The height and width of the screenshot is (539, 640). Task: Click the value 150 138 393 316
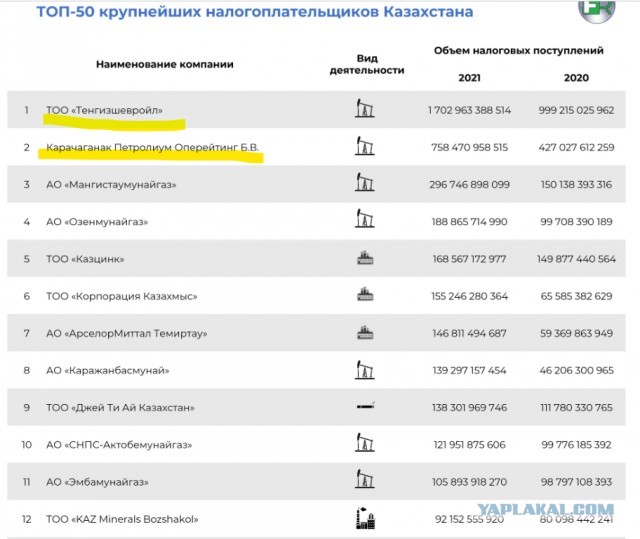pos(576,184)
